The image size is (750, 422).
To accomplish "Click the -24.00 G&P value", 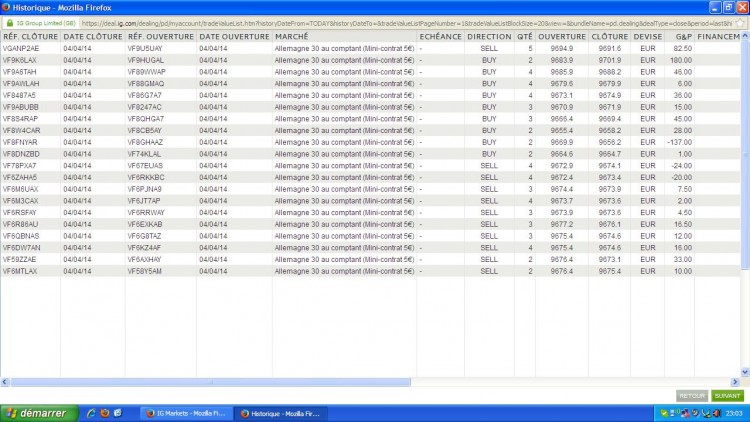I will (681, 166).
